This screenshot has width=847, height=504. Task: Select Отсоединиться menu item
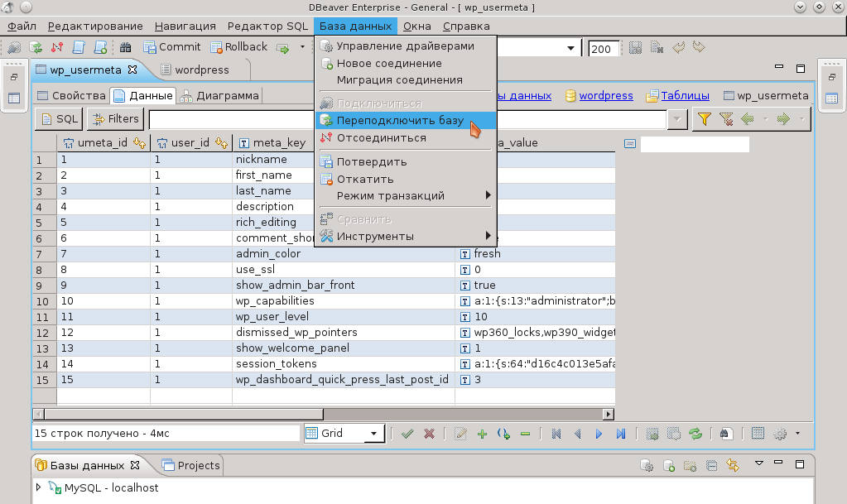coord(405,137)
